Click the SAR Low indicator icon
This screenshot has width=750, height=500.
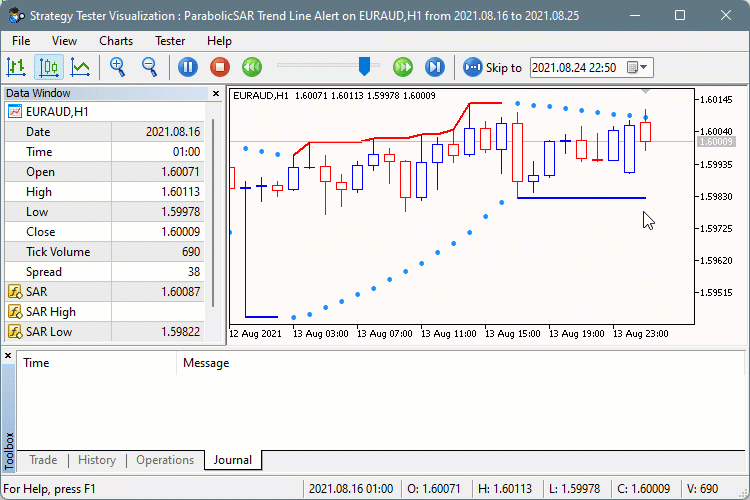tap(15, 332)
